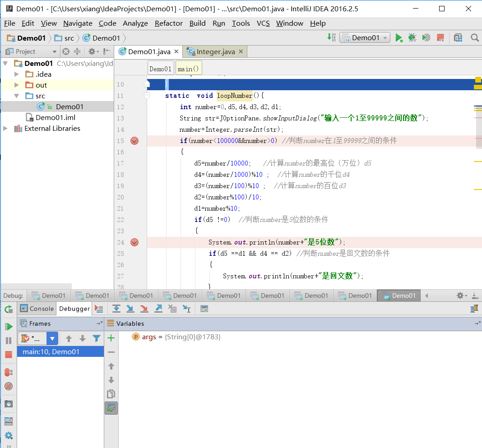This screenshot has width=482, height=448.
Task: Click the main() structure breadcrumb
Action: (x=189, y=69)
